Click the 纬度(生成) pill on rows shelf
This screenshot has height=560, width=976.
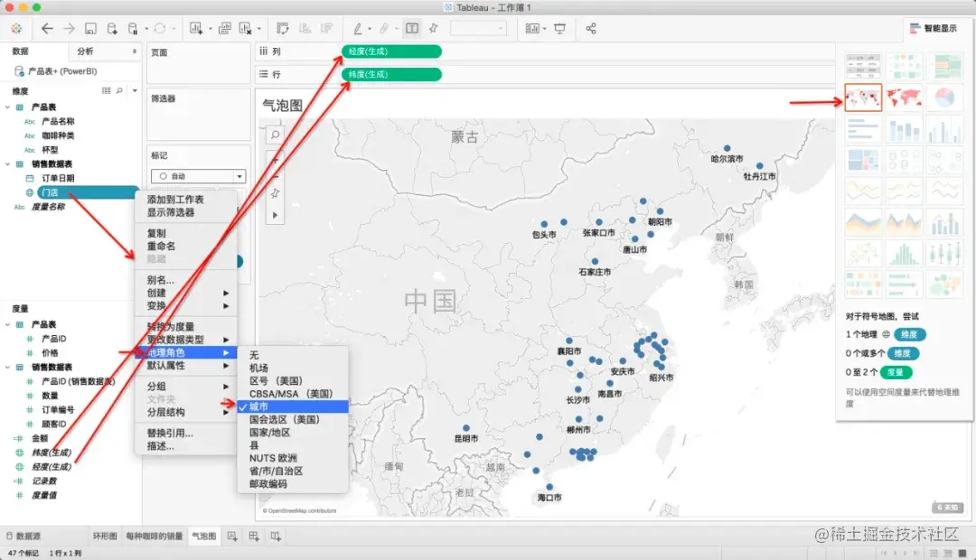pos(391,75)
